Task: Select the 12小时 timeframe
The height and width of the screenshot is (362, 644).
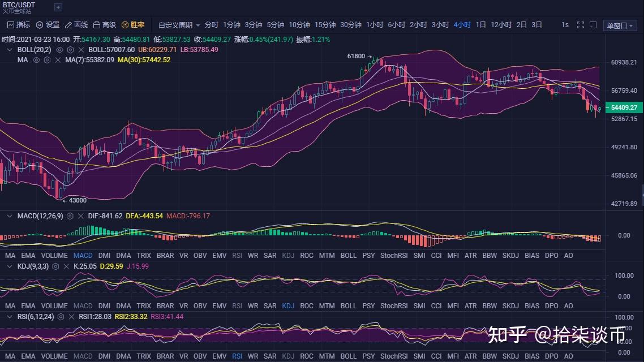Action: click(501, 25)
